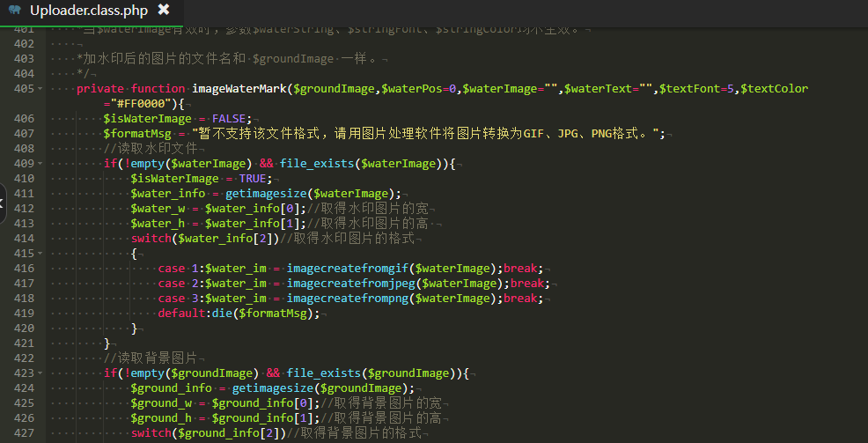Click line number 410 in the gutter
Image resolution: width=868 pixels, height=443 pixels.
point(24,178)
